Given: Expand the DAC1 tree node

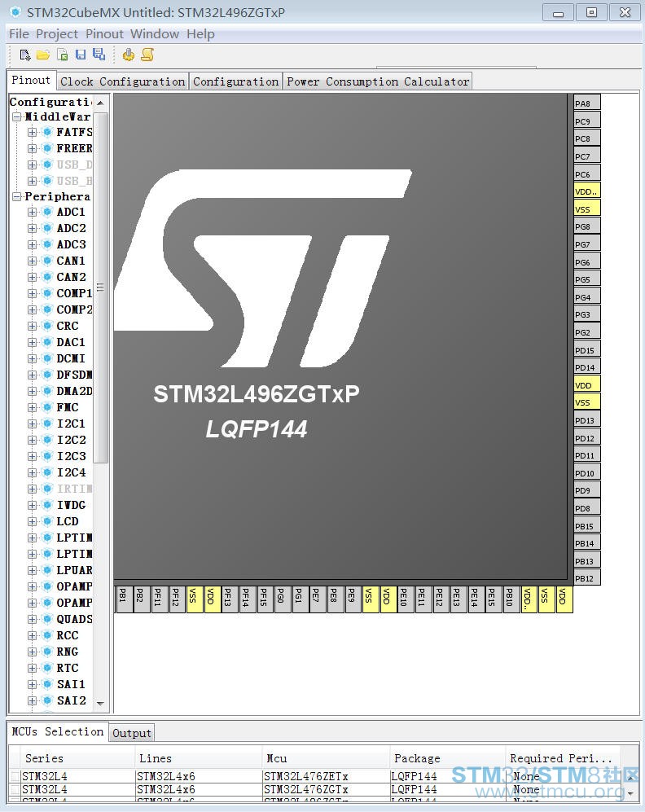Looking at the screenshot, I should click(x=32, y=342).
